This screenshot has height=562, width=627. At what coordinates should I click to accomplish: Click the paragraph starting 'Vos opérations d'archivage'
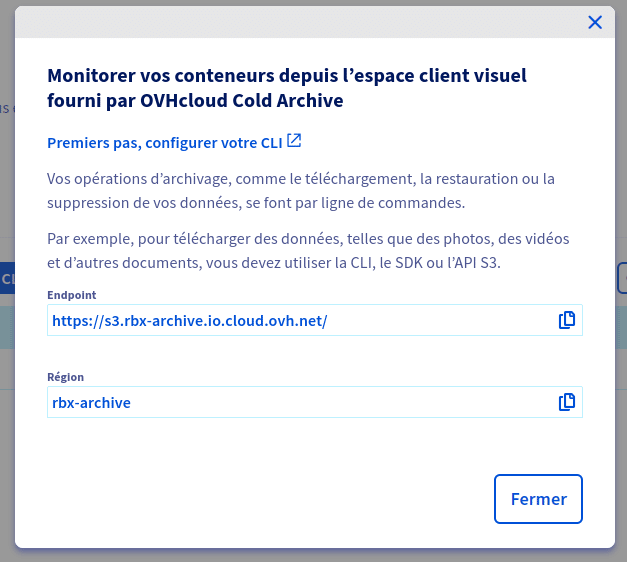point(301,191)
